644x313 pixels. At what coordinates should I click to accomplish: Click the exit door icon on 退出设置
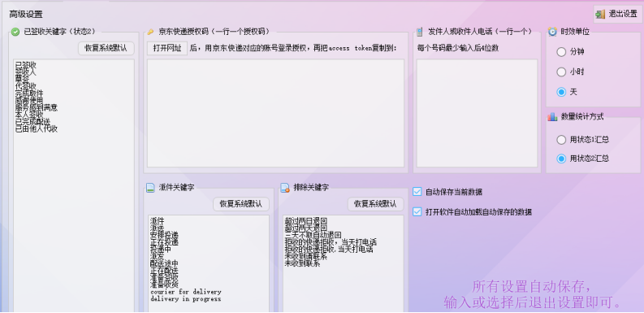[x=600, y=15]
